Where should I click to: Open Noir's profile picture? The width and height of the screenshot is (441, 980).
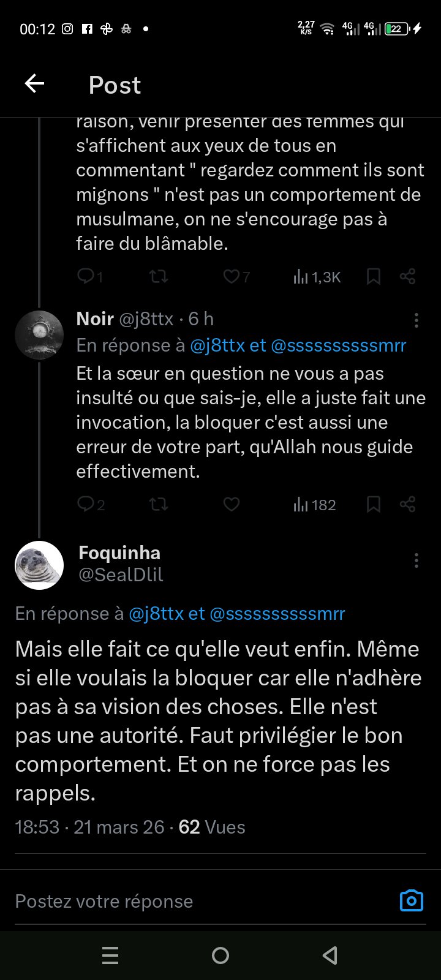point(39,334)
